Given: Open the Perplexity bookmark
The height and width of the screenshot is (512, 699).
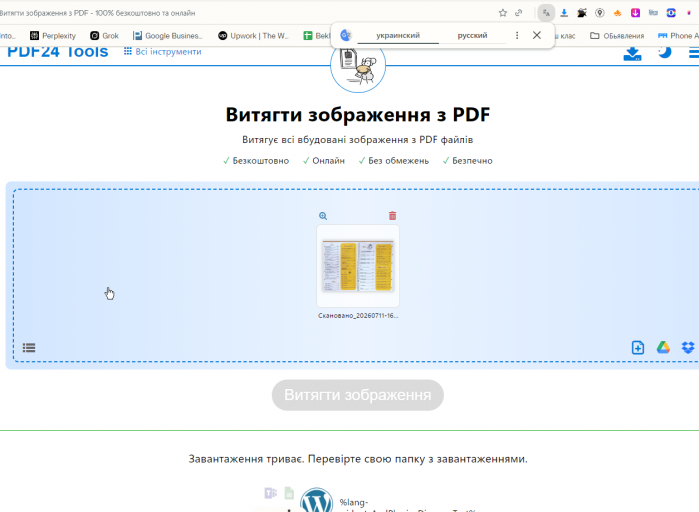Looking at the screenshot, I should coord(53,36).
